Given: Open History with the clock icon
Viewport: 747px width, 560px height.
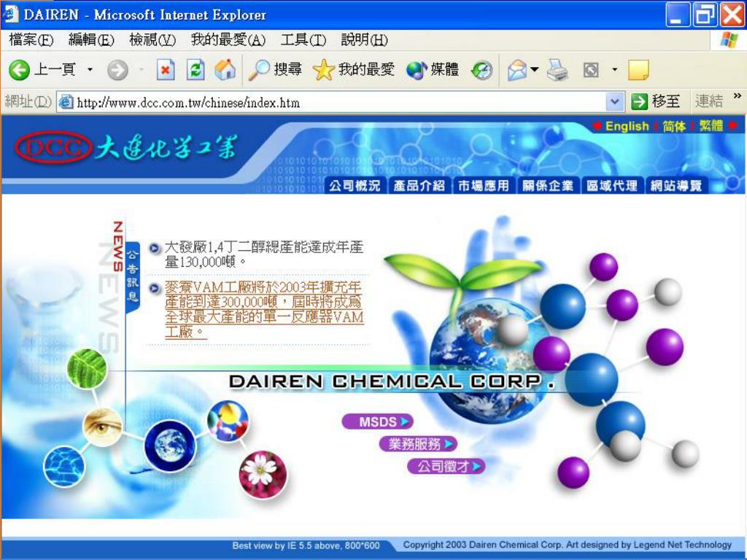Looking at the screenshot, I should [481, 71].
